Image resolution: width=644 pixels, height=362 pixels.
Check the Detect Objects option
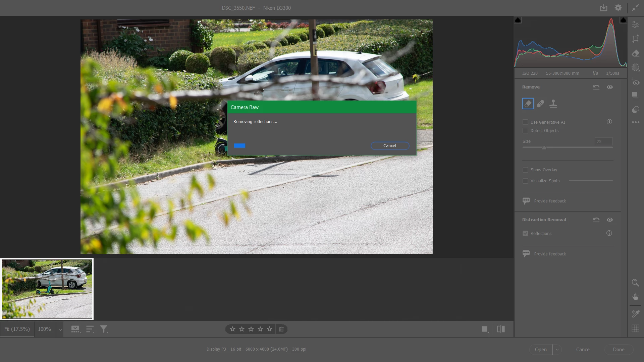[x=525, y=131]
